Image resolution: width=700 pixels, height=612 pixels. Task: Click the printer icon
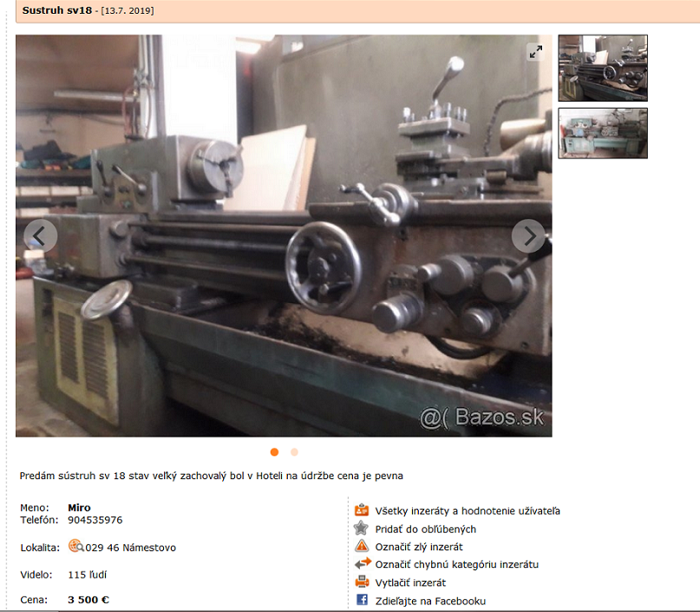coord(362,582)
